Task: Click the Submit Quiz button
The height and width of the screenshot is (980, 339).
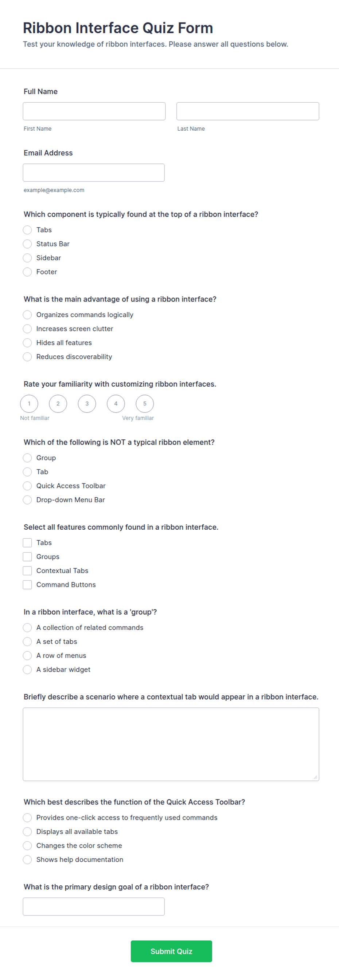Action: pos(171,951)
